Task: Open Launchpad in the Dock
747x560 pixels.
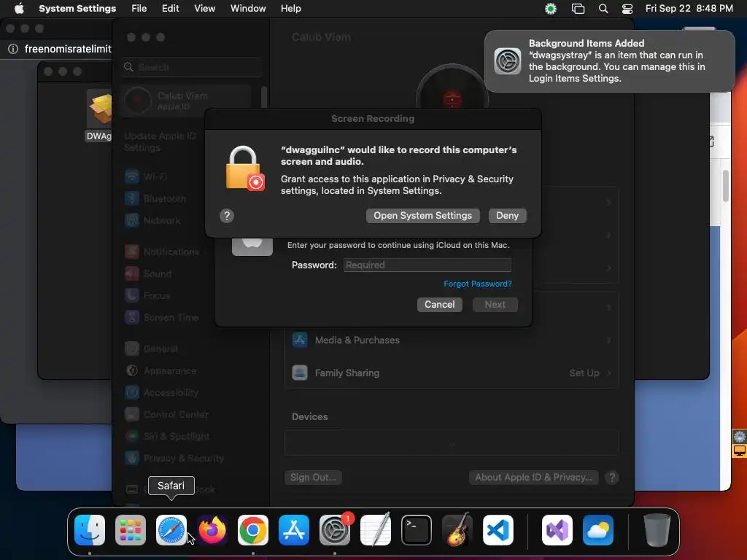Action: [131, 530]
